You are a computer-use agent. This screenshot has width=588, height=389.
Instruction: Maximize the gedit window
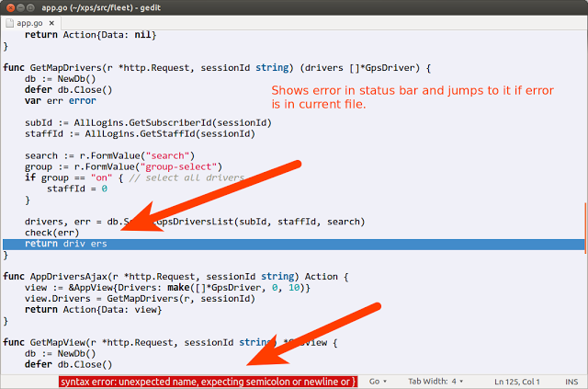pyautogui.click(x=30, y=7)
